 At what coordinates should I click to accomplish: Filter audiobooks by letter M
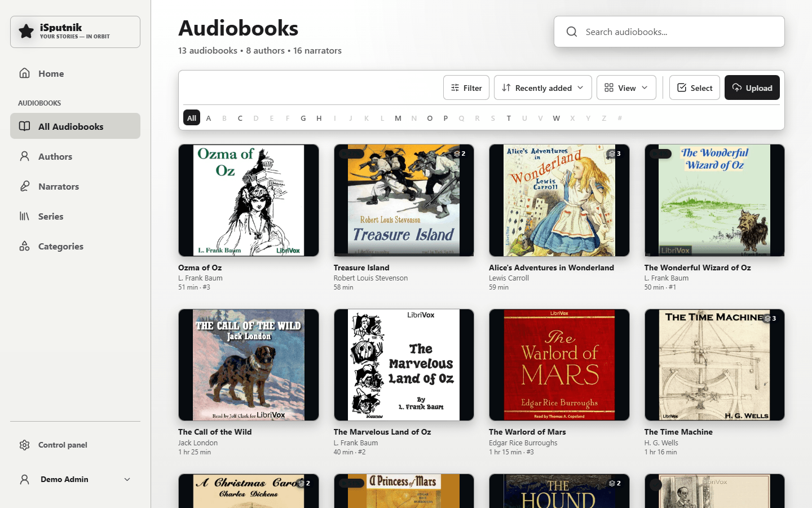pos(398,118)
